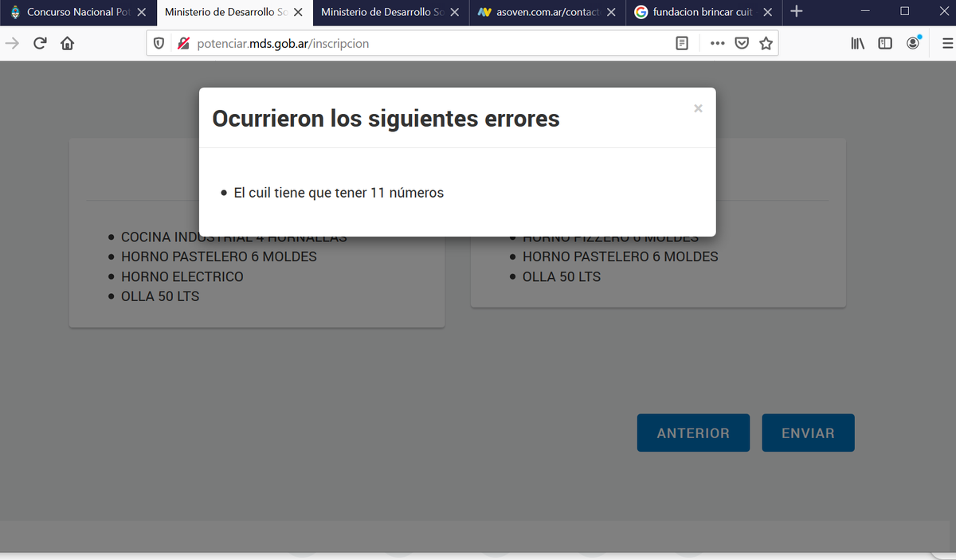Open page actions three-dot menu
Screen dimensions: 956x560
pyautogui.click(x=717, y=44)
